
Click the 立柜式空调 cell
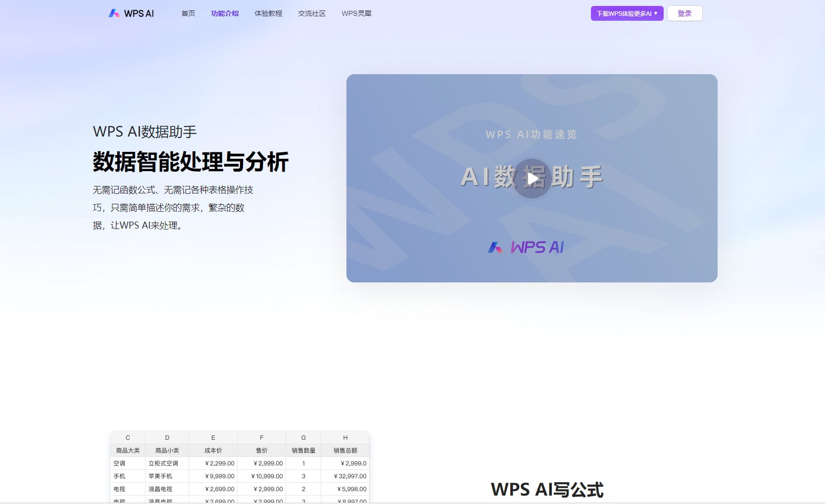tap(163, 463)
